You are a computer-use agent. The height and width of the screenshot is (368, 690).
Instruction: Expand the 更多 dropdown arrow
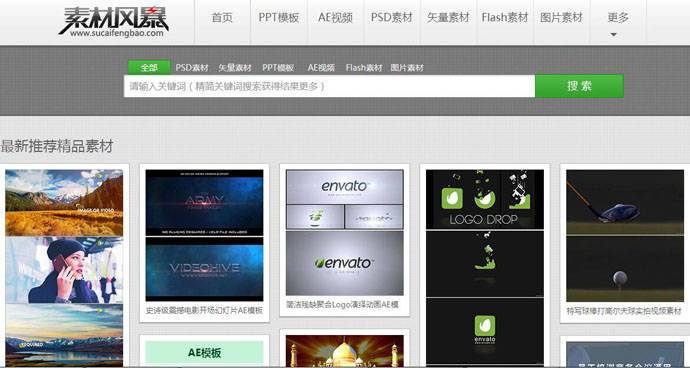click(x=614, y=34)
